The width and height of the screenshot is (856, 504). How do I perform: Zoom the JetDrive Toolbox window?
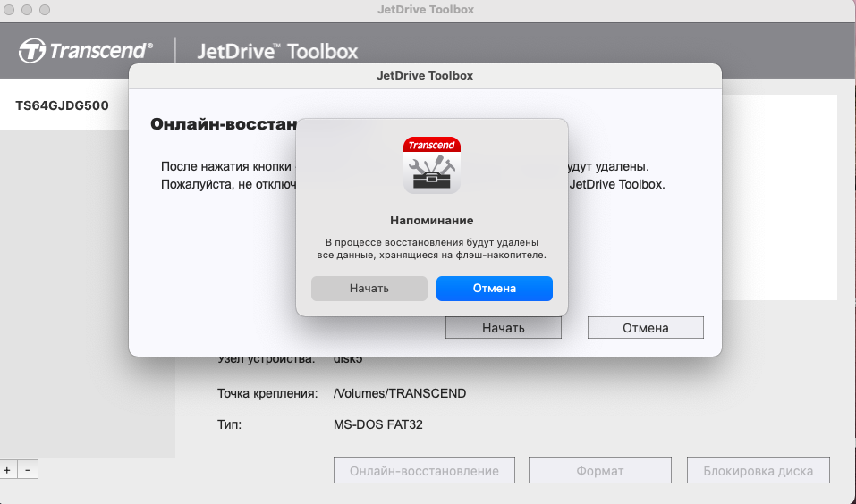point(45,10)
